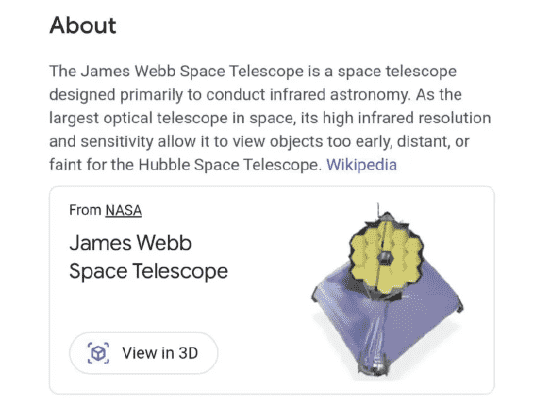Click "Hubble Space Telescope" in the description

[228, 164]
